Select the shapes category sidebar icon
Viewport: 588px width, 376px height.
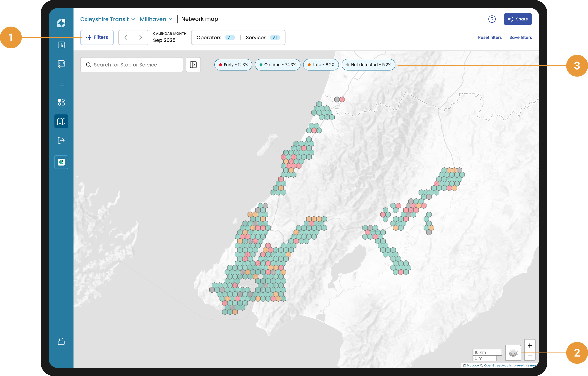pyautogui.click(x=61, y=102)
